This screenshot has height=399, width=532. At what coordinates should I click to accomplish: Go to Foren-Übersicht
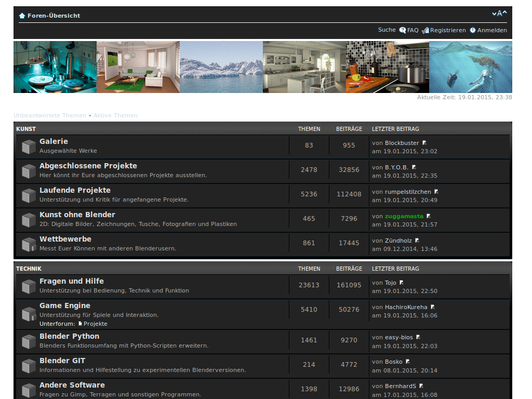[x=54, y=16]
